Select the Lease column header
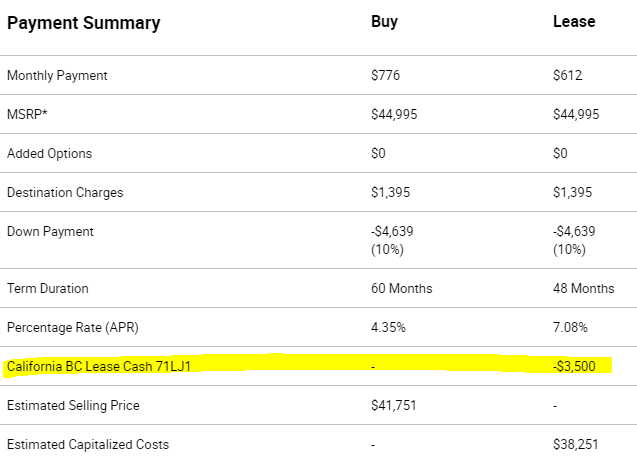Image resolution: width=637 pixels, height=464 pixels. point(574,22)
